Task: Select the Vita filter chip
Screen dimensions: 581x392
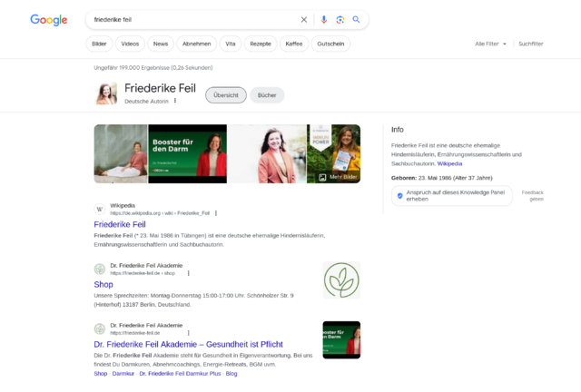Action: click(230, 44)
